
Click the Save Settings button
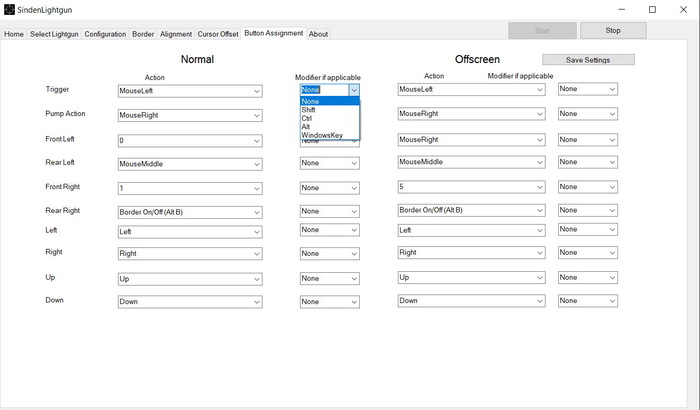point(588,60)
